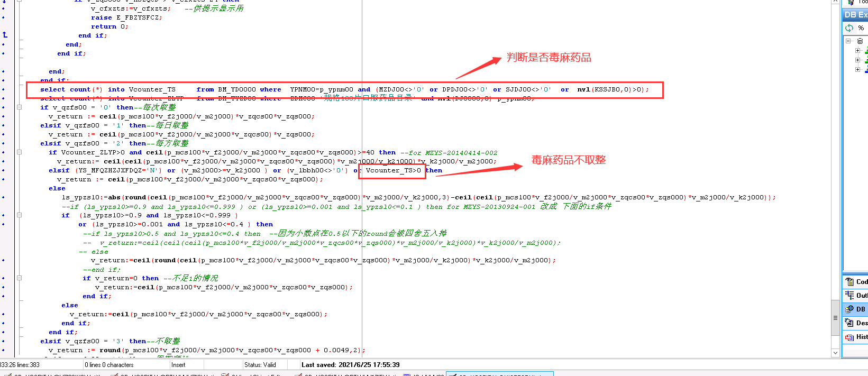Image resolution: width=868 pixels, height=376 pixels.
Task: Click the % filter in DB Explorer
Action: coord(861,28)
